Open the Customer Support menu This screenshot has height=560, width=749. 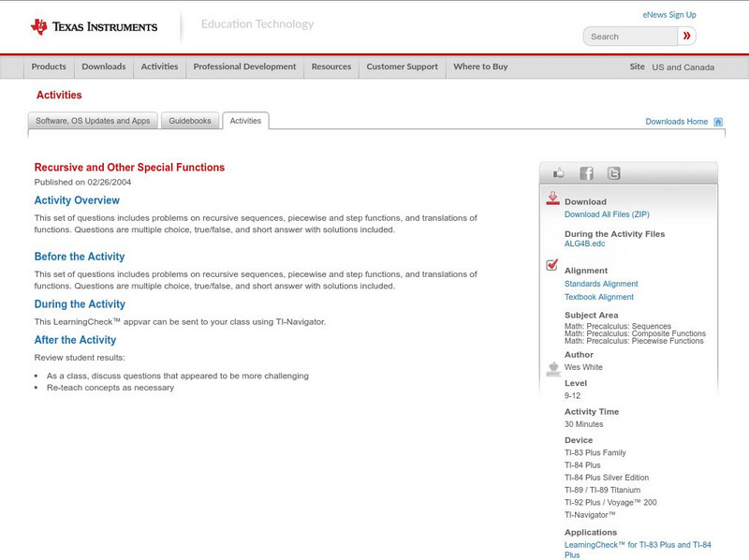click(x=403, y=66)
